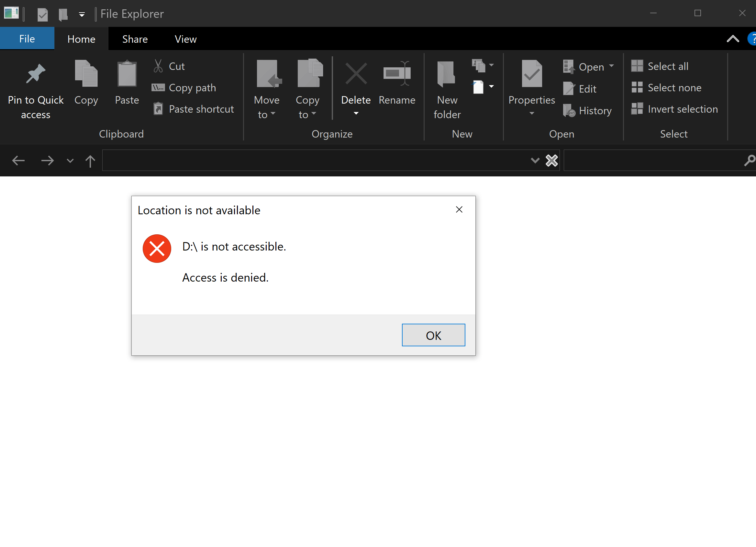This screenshot has height=547, width=756.
Task: Switch to the View ribbon tab
Action: point(185,39)
